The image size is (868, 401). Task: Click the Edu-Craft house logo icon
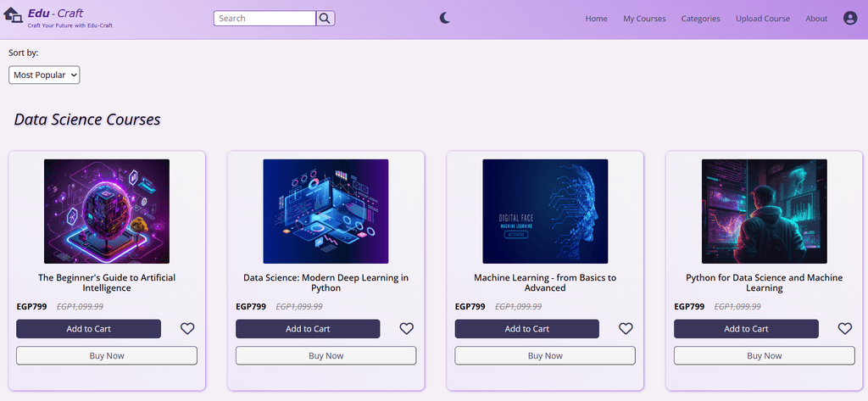click(13, 15)
